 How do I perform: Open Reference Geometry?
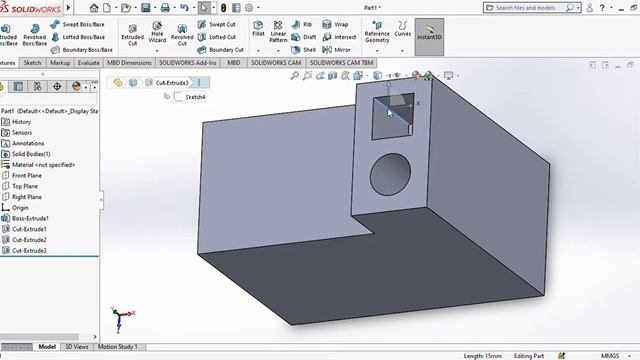pos(377,31)
